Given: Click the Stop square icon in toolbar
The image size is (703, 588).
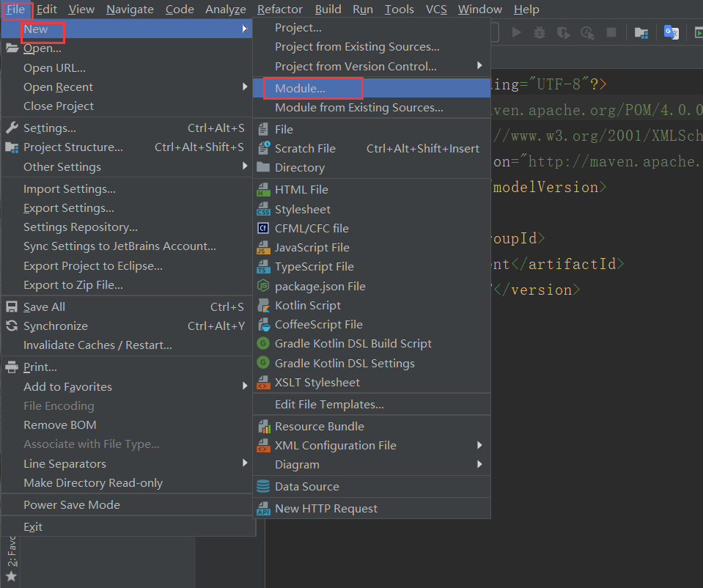Looking at the screenshot, I should 611,32.
